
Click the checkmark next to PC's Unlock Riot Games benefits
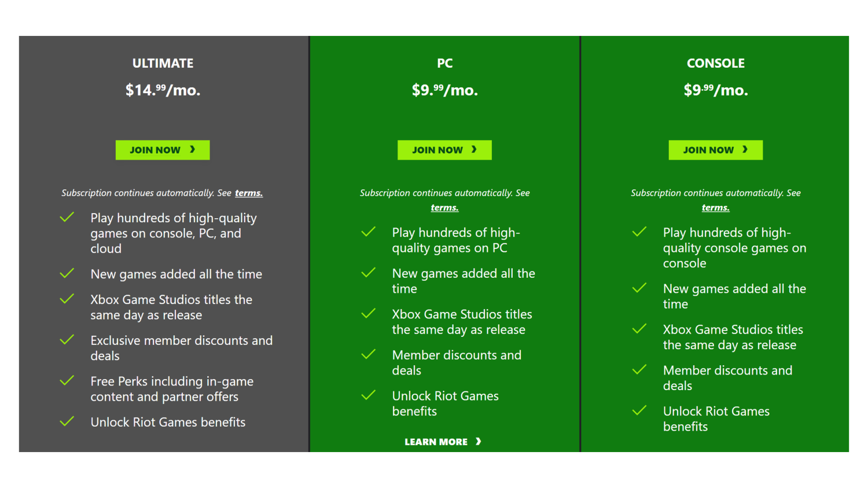(x=369, y=395)
